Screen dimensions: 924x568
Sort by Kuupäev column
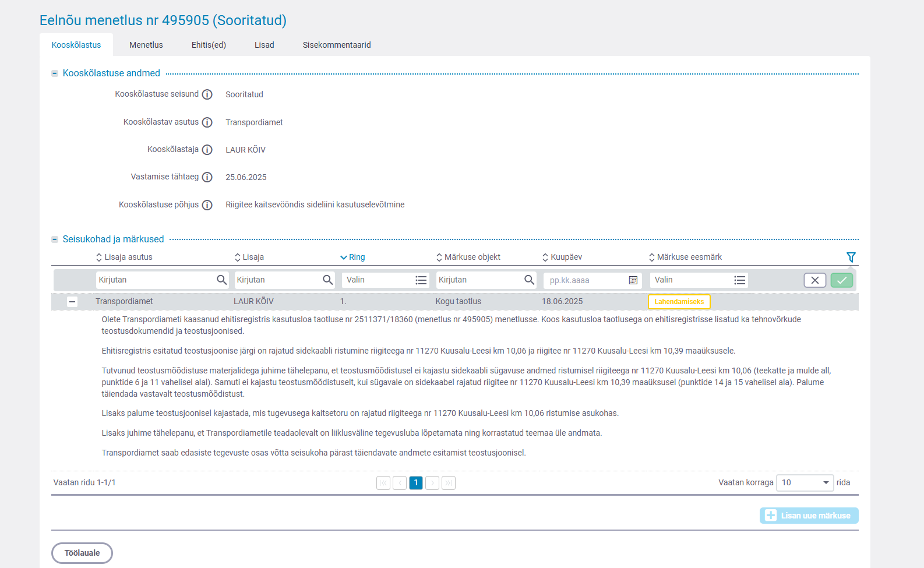(562, 257)
